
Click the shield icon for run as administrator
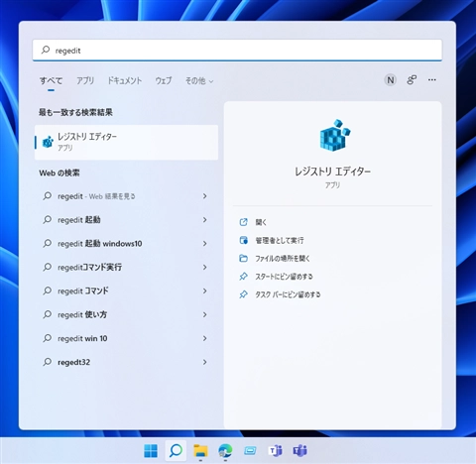tap(243, 240)
